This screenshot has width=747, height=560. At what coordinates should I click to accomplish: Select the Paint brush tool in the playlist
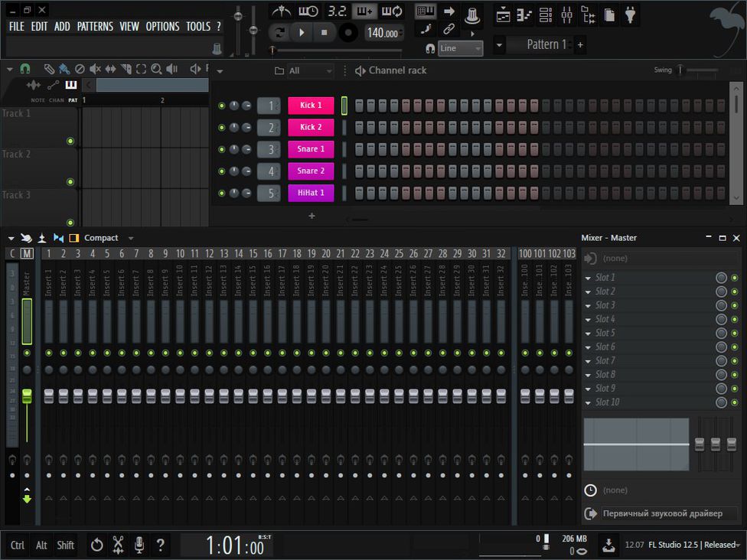[x=64, y=69]
